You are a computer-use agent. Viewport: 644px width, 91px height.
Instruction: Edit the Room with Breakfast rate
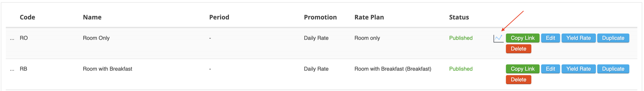point(550,69)
